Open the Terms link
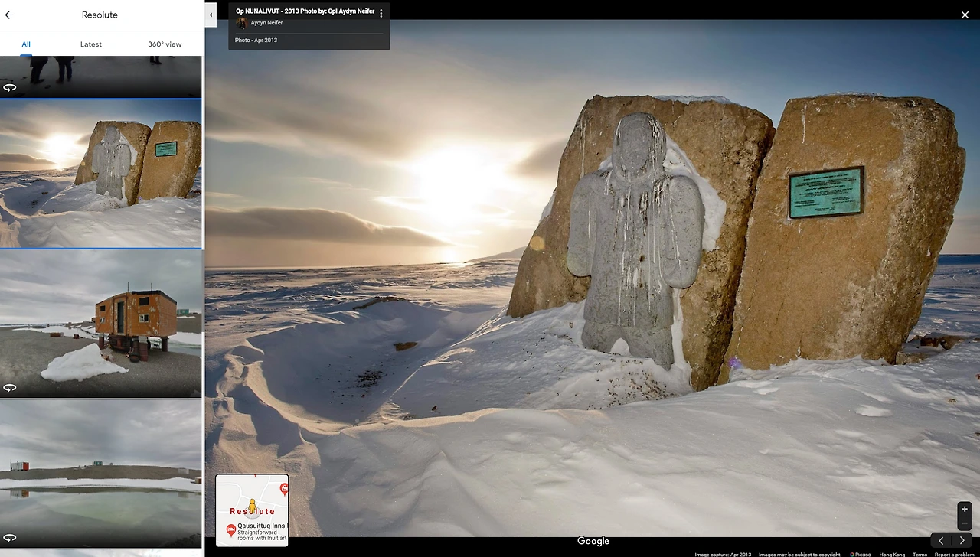This screenshot has height=557, width=980. pos(920,554)
